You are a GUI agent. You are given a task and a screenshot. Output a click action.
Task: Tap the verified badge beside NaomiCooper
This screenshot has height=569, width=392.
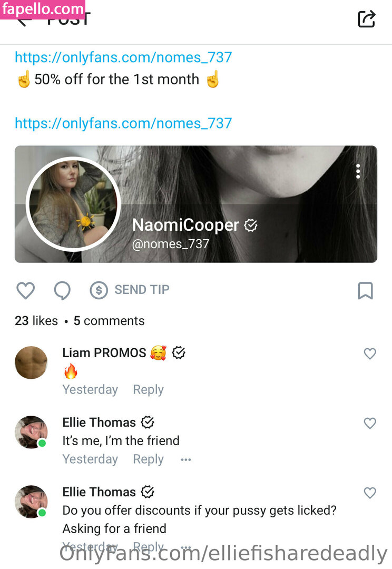pos(251,225)
